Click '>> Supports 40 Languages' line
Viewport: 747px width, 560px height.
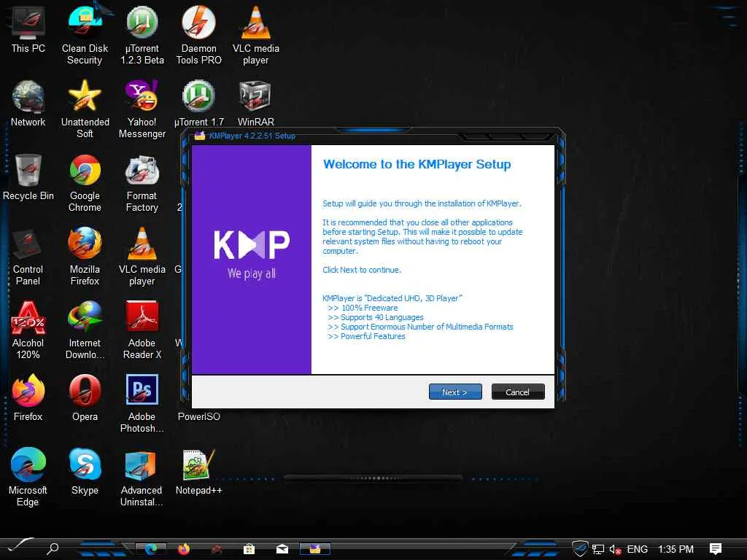(376, 317)
